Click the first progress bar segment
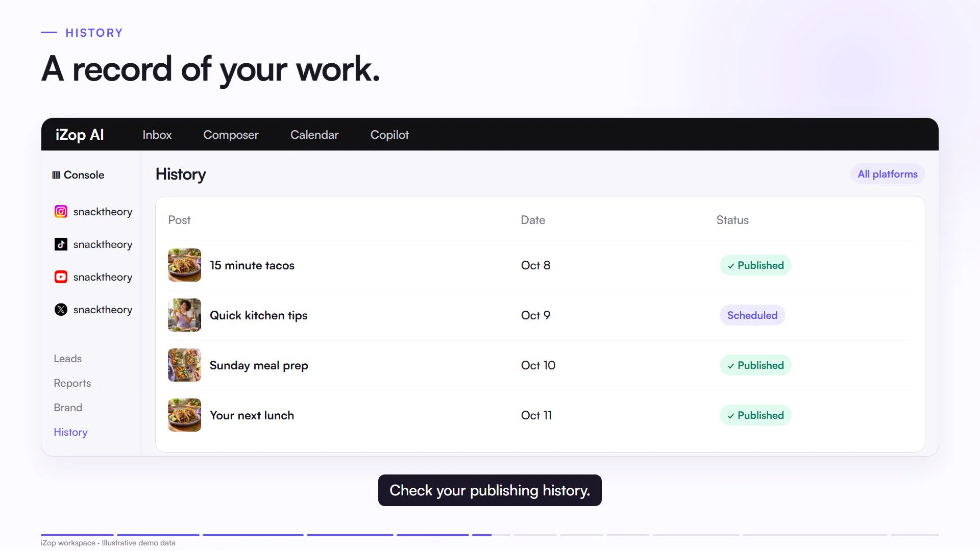This screenshot has width=980, height=551. pos(77,535)
